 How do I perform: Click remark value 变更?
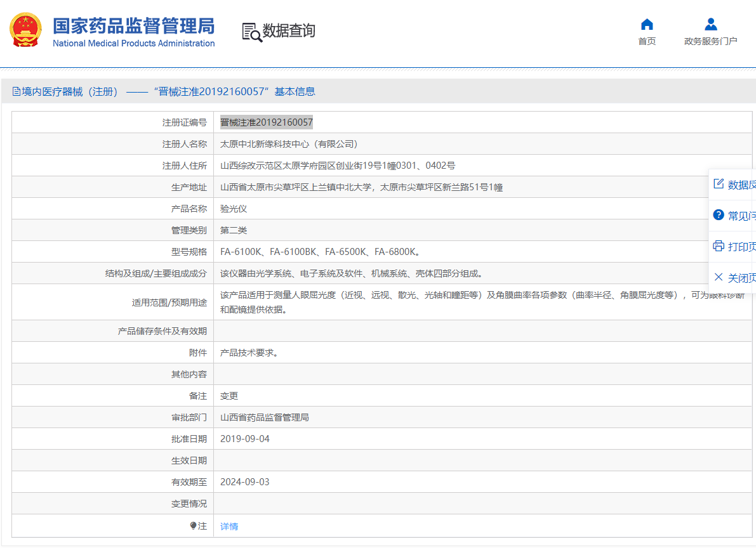pos(229,396)
